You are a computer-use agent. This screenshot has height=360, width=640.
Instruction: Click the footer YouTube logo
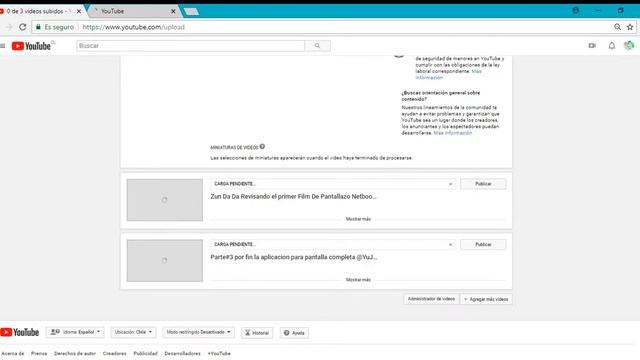[x=20, y=332]
